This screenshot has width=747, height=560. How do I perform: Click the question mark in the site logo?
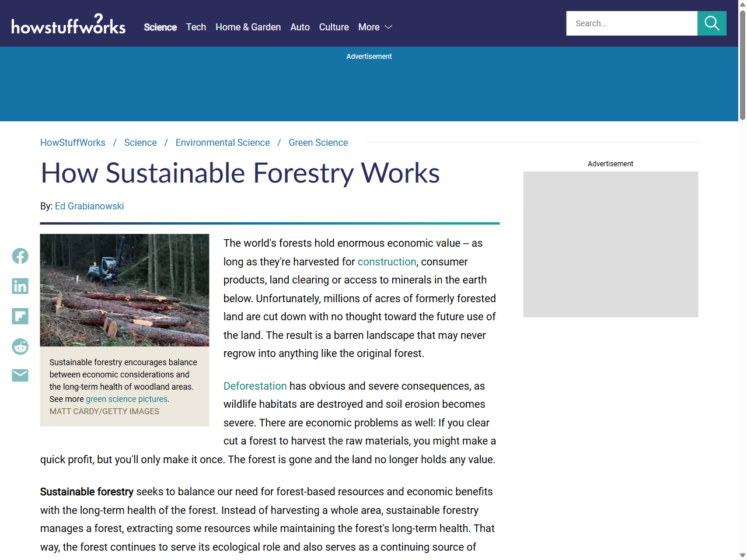point(97,18)
